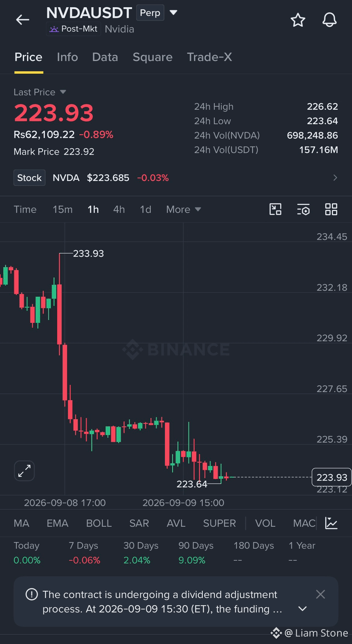352x644 pixels.
Task: Open the grid layout icon above chart
Action: [x=331, y=209]
